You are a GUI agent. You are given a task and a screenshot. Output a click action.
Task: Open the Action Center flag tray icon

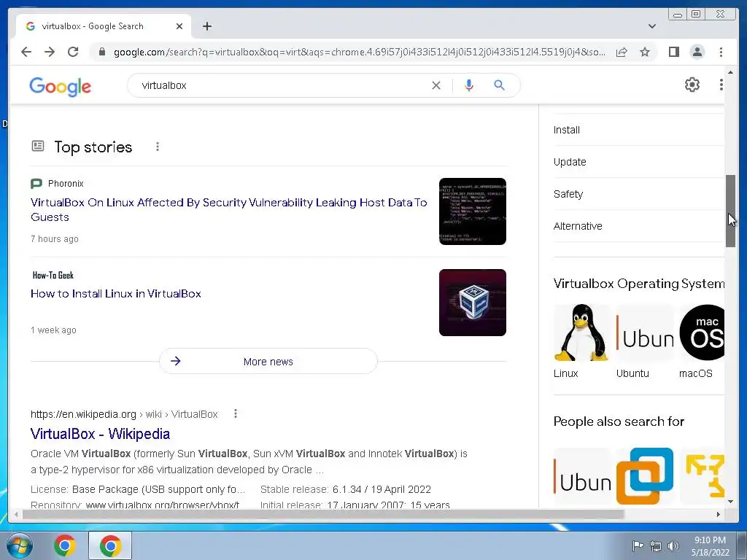tap(638, 545)
